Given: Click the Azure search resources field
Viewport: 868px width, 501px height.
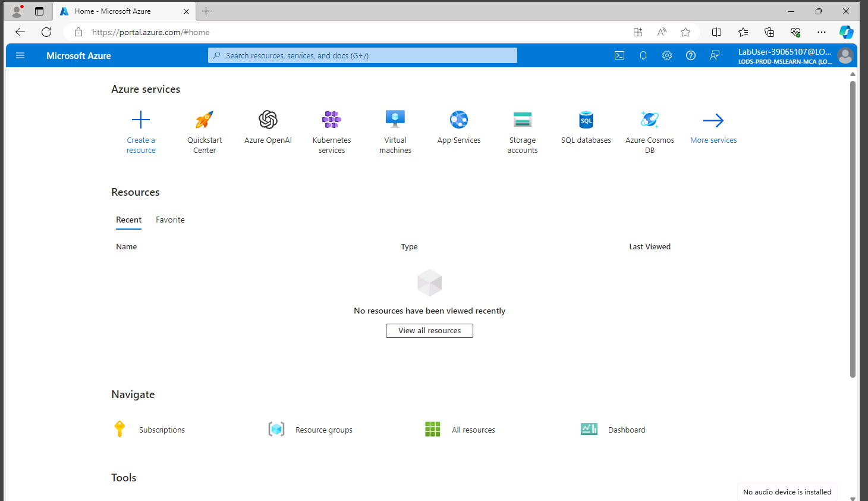Looking at the screenshot, I should [363, 55].
